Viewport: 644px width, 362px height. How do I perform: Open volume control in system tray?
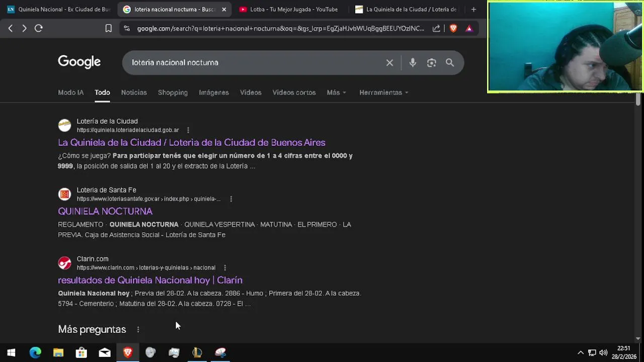click(603, 352)
